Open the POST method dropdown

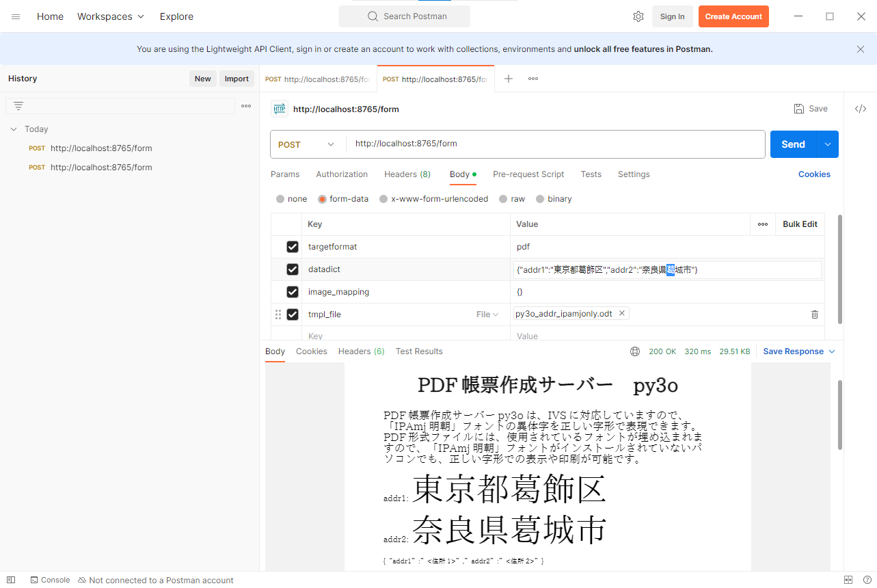306,144
